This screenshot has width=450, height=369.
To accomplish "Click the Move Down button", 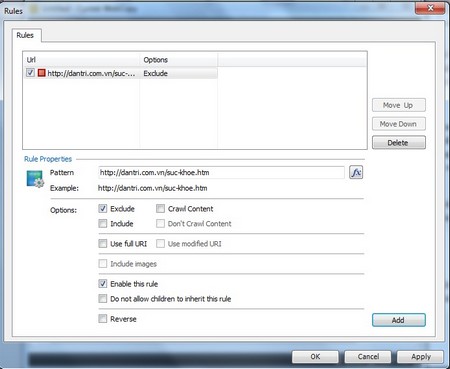I will pyautogui.click(x=399, y=124).
